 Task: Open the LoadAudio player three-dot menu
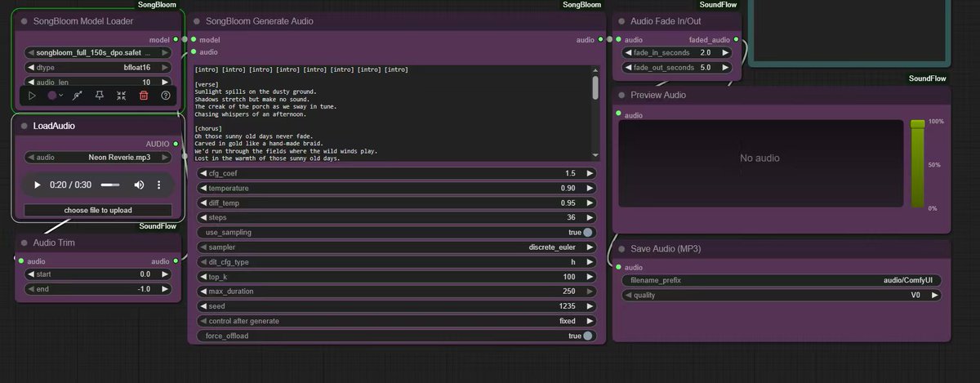point(159,185)
